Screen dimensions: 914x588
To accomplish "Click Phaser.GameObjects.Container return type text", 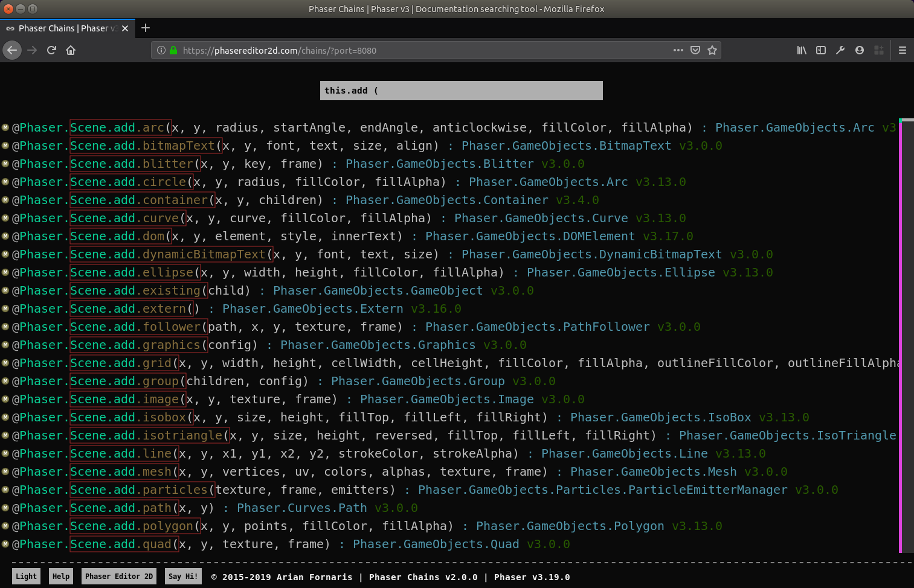I will 447,200.
